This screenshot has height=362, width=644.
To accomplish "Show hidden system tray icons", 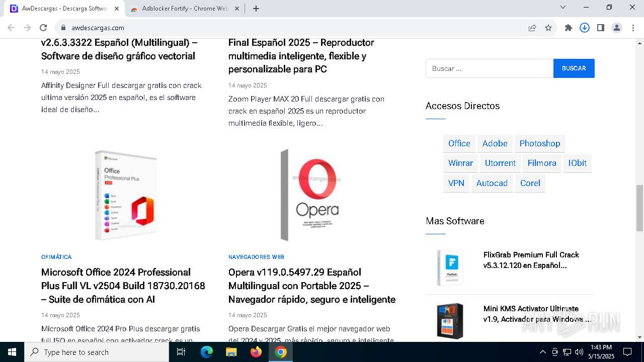I will pyautogui.click(x=542, y=352).
